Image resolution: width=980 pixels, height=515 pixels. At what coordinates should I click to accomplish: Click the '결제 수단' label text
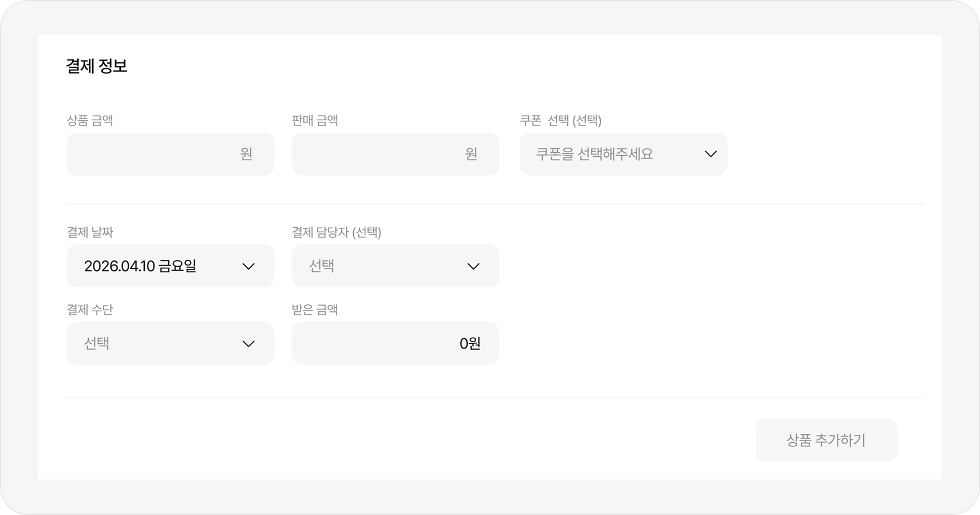coord(90,310)
